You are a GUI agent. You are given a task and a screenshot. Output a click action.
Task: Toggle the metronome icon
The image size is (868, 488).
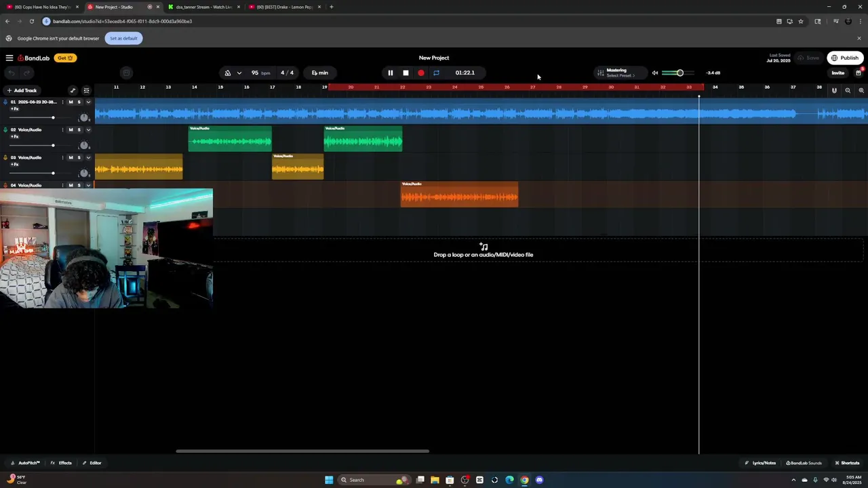point(228,73)
